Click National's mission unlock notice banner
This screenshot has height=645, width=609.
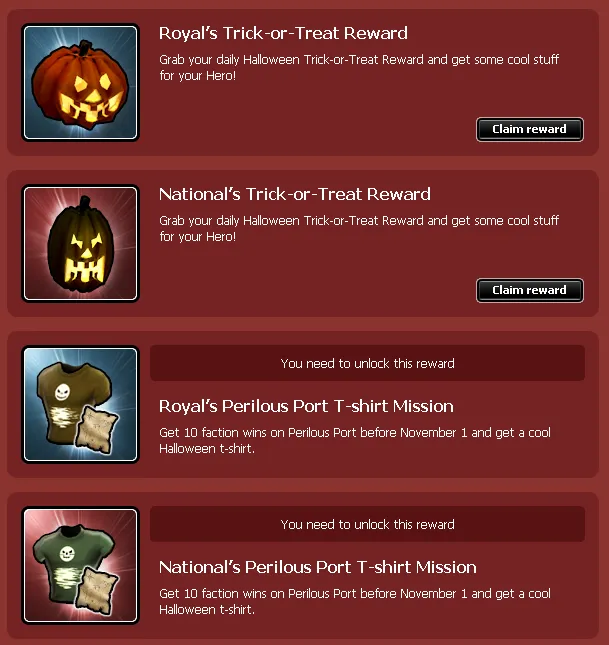point(367,524)
